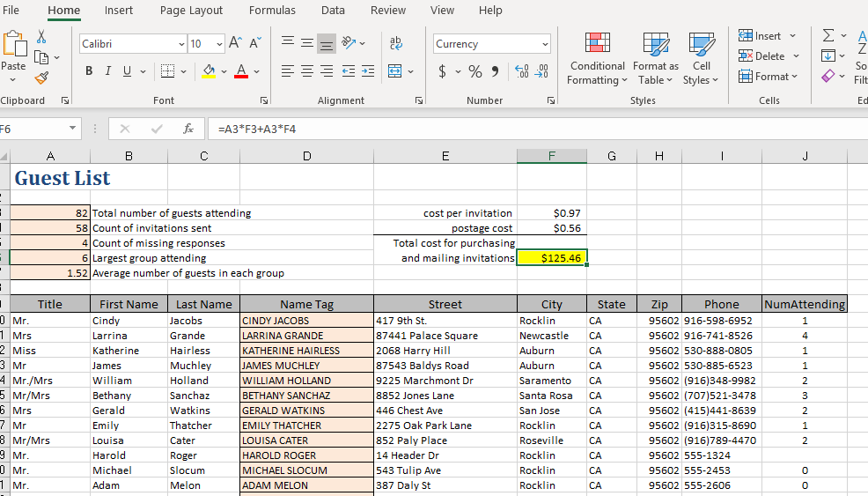Screen dimensions: 868x496
Task: Expand Merge & Center options arrow
Action: coord(410,71)
